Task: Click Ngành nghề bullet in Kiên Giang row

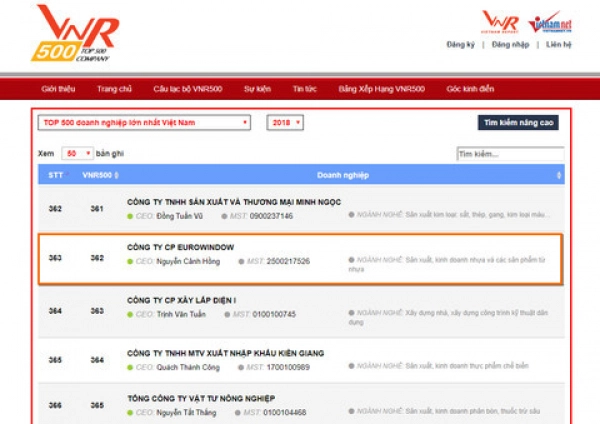Action: pyautogui.click(x=351, y=366)
